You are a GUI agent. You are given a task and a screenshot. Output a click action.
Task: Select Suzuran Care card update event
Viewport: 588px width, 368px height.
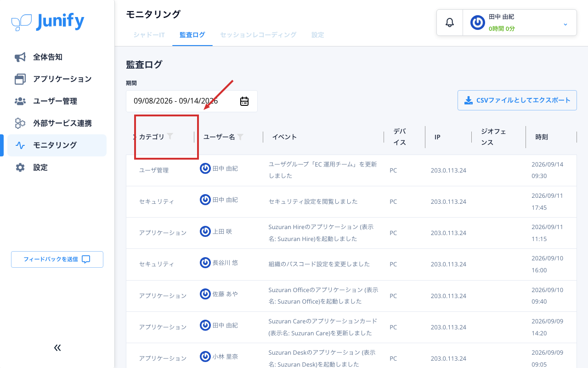pos(323,327)
